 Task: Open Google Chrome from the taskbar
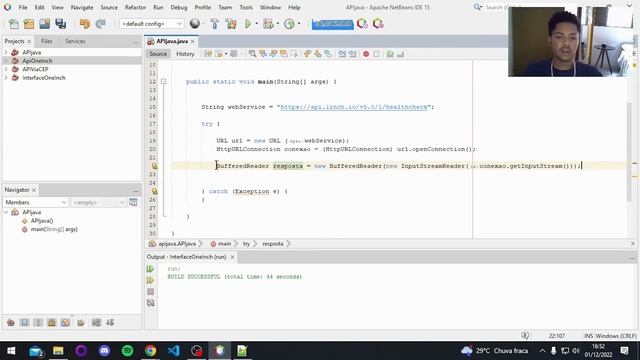tap(151, 351)
